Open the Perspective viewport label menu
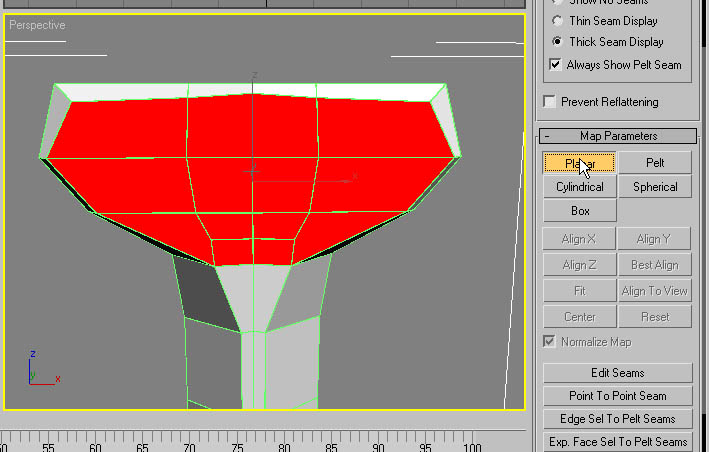Screen dimensions: 709x452 [37, 25]
